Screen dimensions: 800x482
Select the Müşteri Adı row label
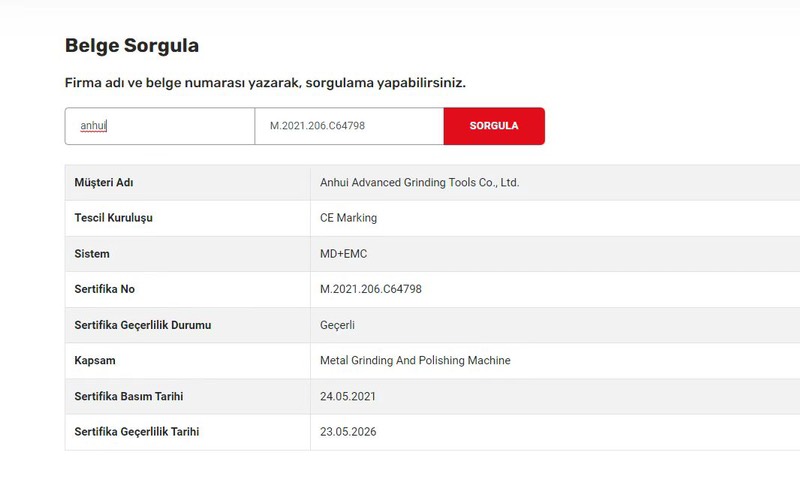(104, 183)
